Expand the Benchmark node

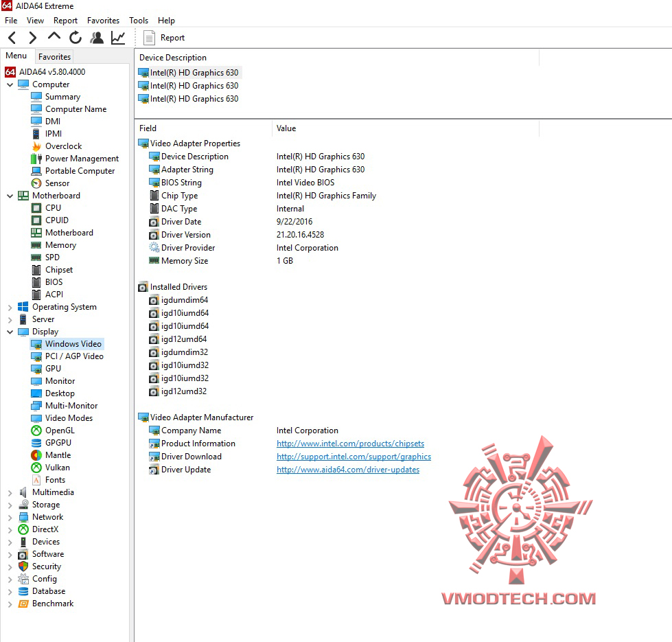coord(10,604)
